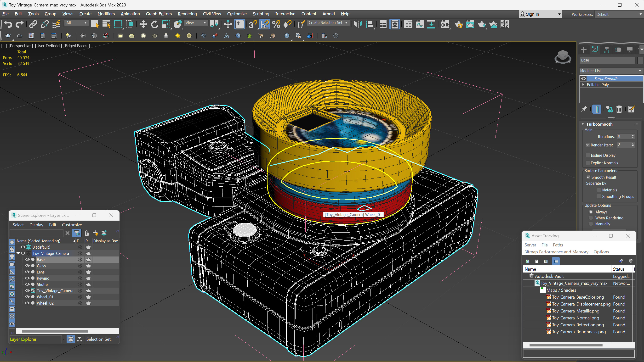
Task: Enable Isoline Display checkbox
Action: (x=587, y=155)
